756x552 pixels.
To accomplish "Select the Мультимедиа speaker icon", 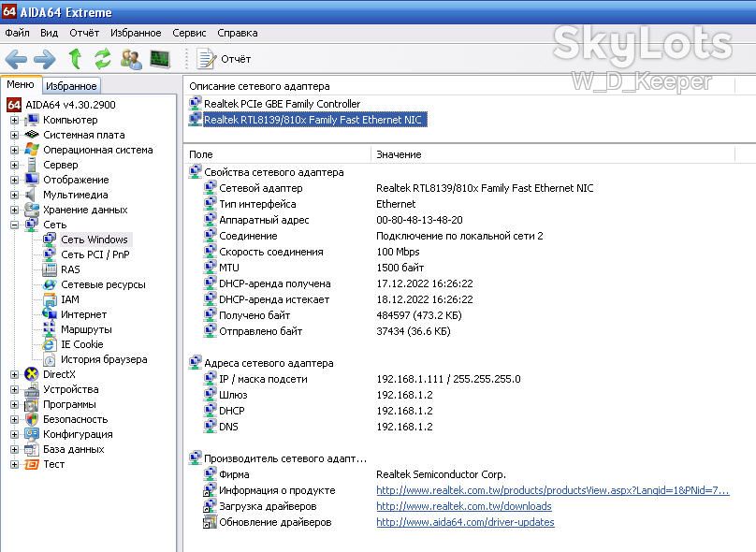I will pyautogui.click(x=32, y=195).
